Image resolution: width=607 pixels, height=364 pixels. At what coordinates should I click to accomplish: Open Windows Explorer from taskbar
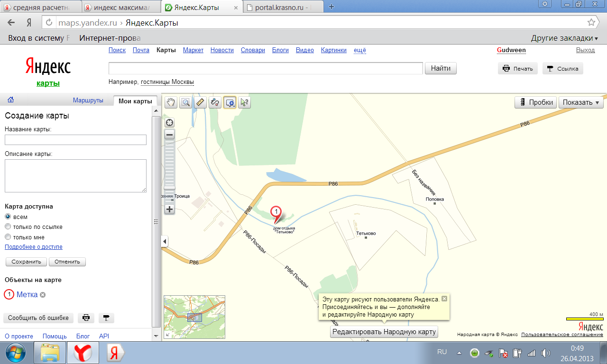tap(51, 353)
